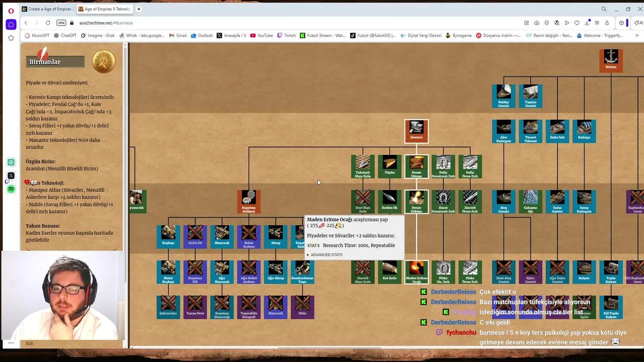Select the Ticaret Teknesi ship icon
Screen dimensions: 644x362
coord(530,131)
